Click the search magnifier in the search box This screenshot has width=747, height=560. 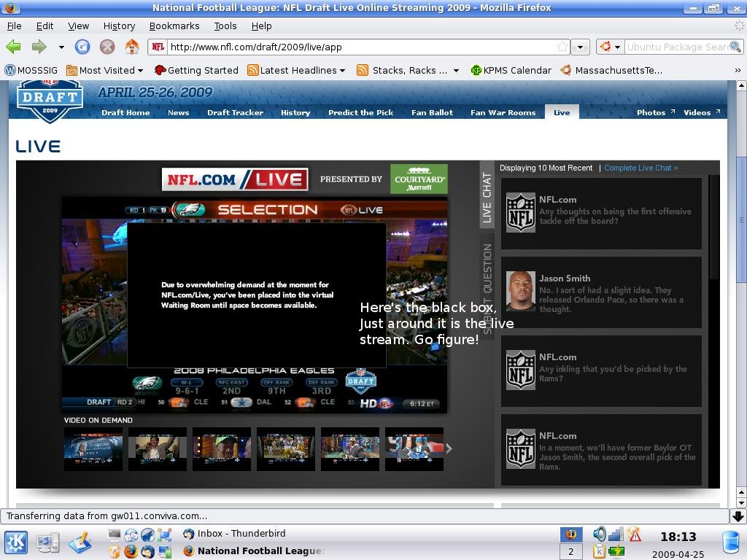click(x=735, y=47)
